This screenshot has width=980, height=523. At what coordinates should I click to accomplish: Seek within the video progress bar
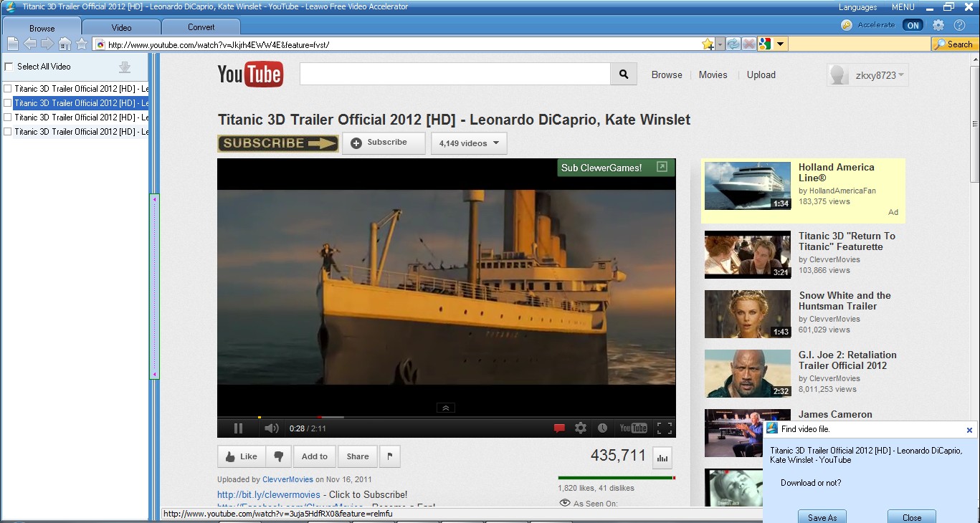[446, 417]
